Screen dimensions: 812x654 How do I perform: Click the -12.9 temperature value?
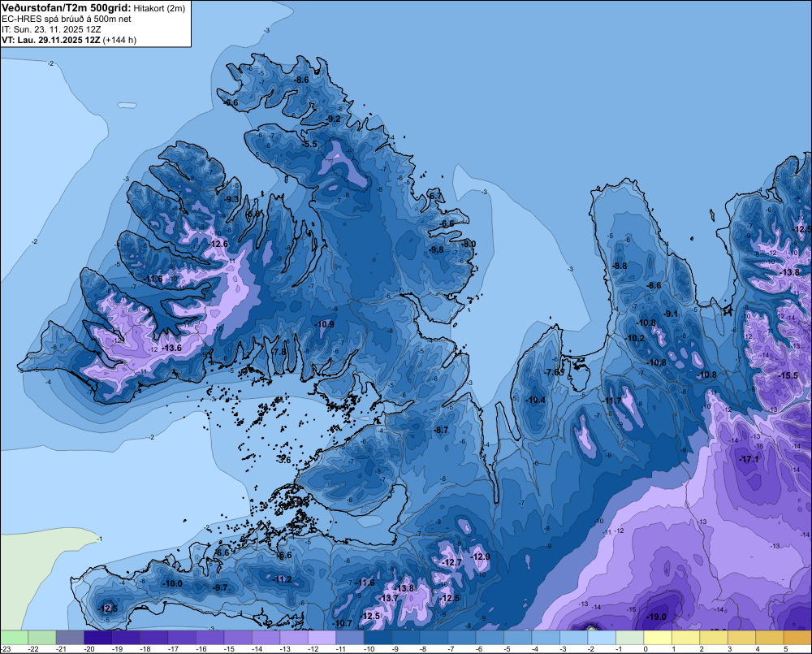pos(480,557)
